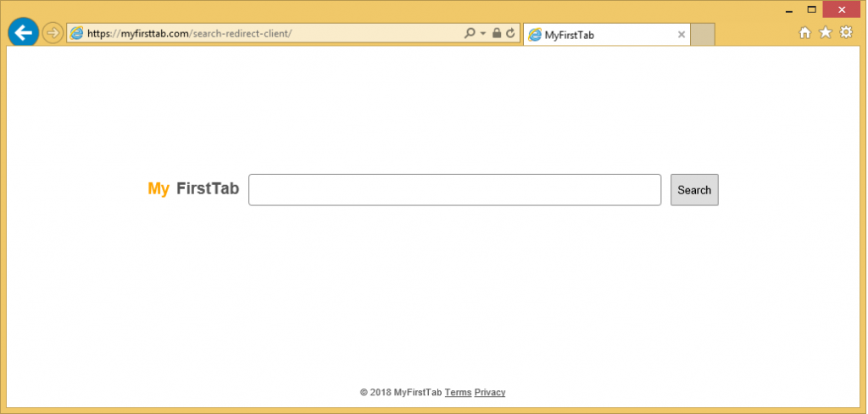The height and width of the screenshot is (414, 868).
Task: Click the Search button
Action: 694,190
